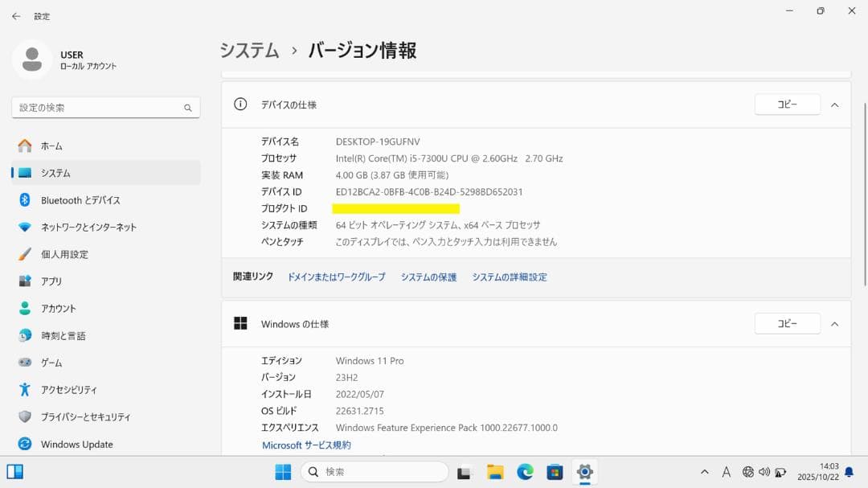The width and height of the screenshot is (868, 488).
Task: Open Microsoft サービス規約 link
Action: [306, 445]
